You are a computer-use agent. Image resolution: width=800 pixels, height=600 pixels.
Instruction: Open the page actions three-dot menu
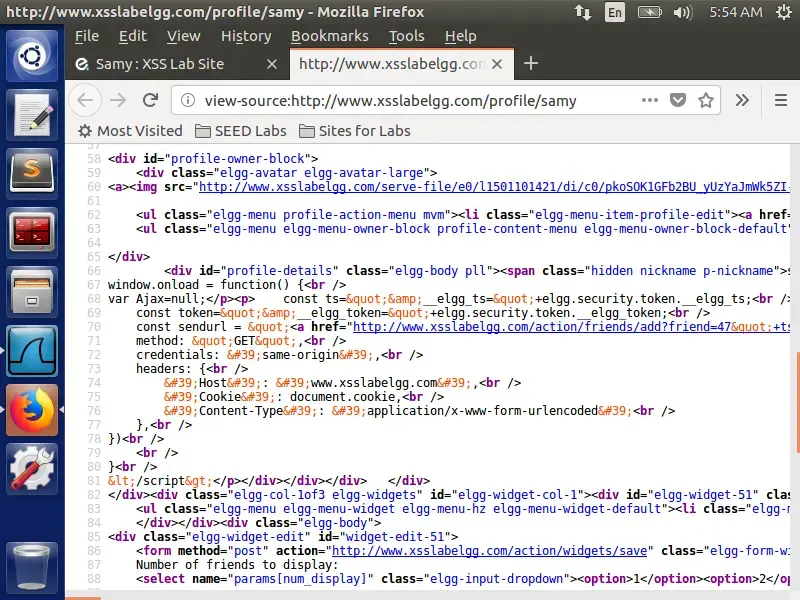tap(649, 100)
